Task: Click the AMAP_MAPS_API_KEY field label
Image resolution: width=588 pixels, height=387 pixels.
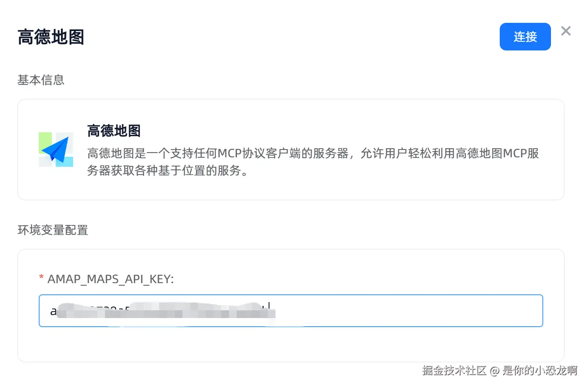Action: pyautogui.click(x=110, y=279)
